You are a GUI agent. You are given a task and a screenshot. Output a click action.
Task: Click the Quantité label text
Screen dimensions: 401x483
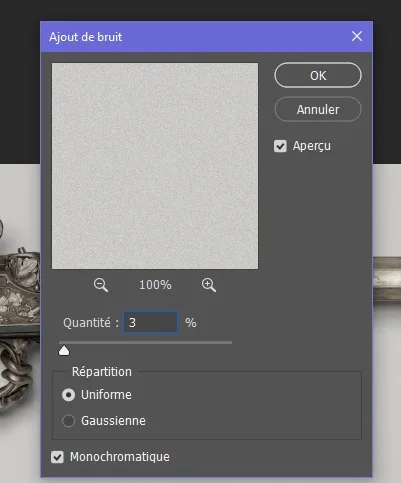87,323
